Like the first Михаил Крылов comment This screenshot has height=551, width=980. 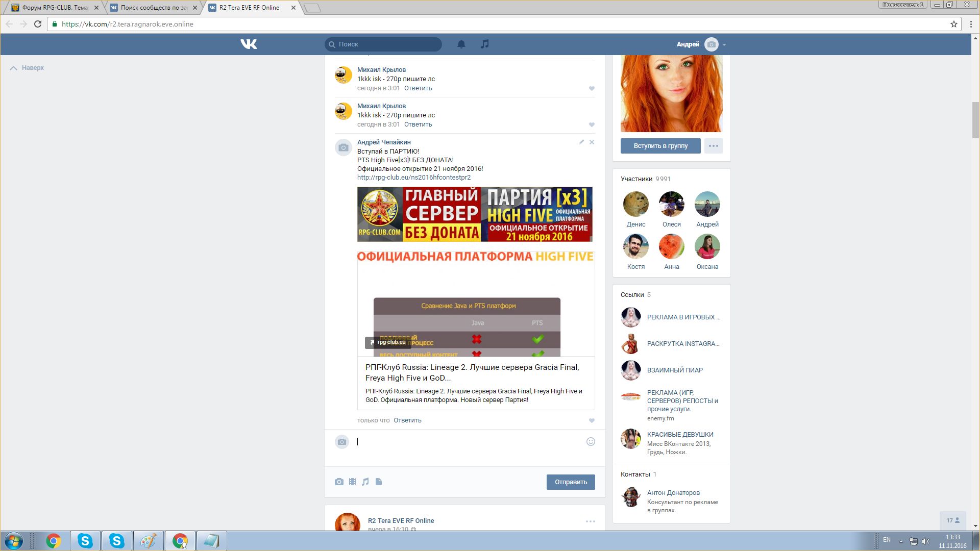click(x=592, y=89)
